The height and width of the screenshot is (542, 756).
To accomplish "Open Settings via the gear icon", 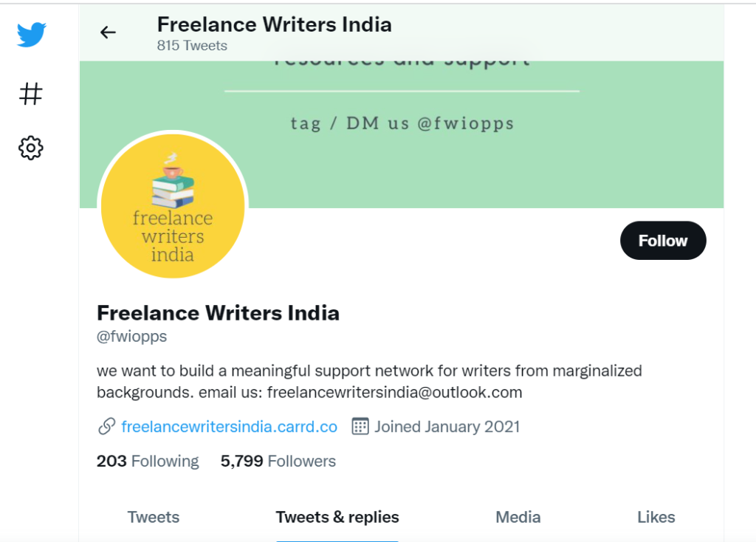I will 31,148.
